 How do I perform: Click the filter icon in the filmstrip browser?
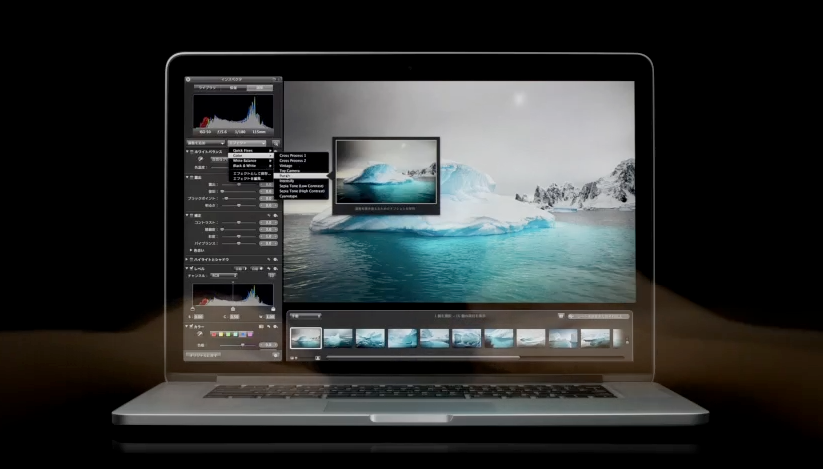[x=562, y=315]
